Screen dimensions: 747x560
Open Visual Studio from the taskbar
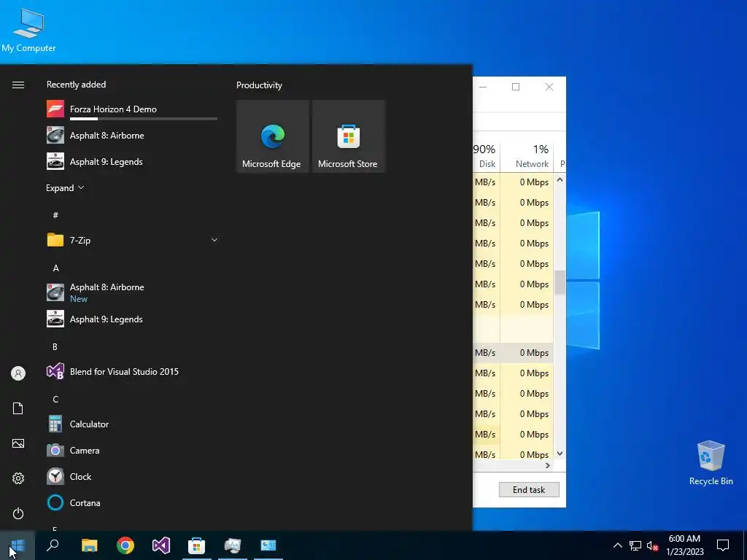(161, 545)
